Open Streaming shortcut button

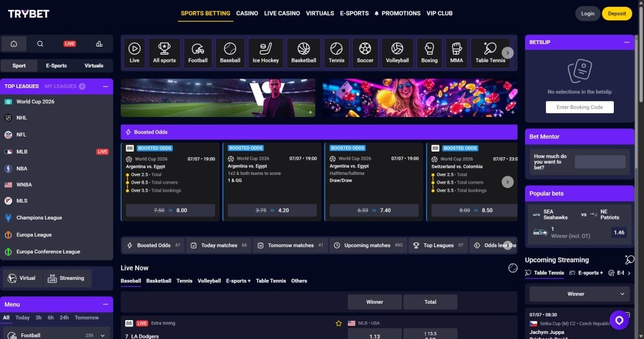(67, 278)
